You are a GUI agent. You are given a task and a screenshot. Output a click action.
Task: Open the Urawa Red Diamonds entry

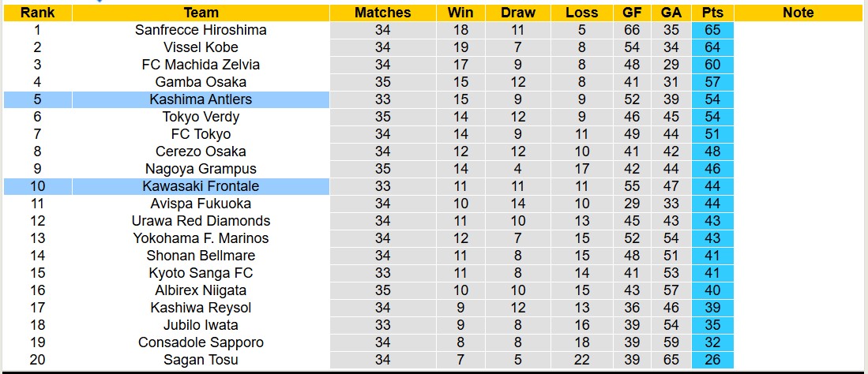[x=201, y=221]
